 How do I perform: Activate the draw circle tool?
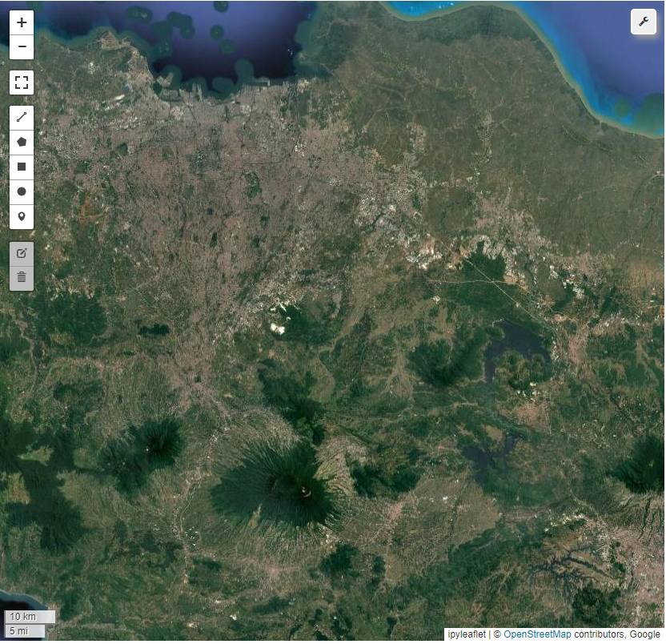click(x=22, y=191)
